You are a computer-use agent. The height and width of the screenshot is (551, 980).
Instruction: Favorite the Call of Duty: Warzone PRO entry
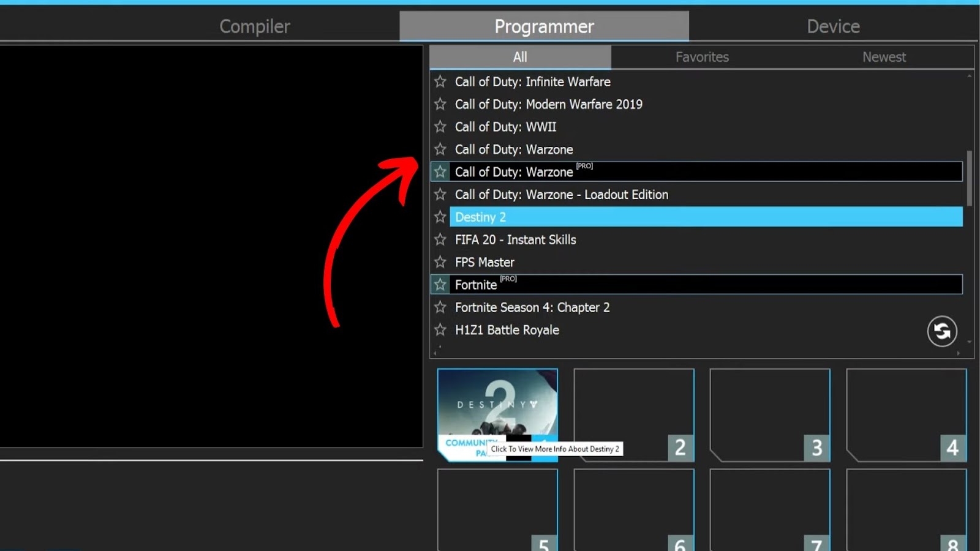click(x=440, y=172)
